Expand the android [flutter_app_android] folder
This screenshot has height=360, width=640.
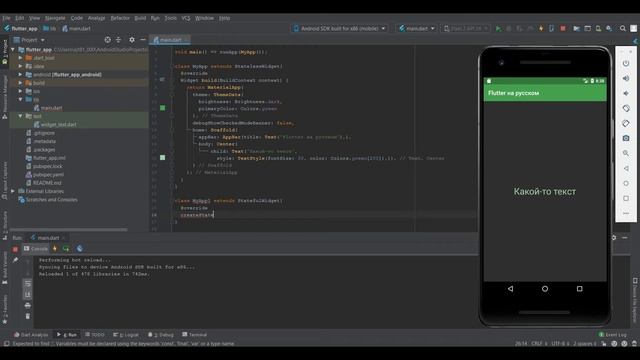(x=20, y=75)
